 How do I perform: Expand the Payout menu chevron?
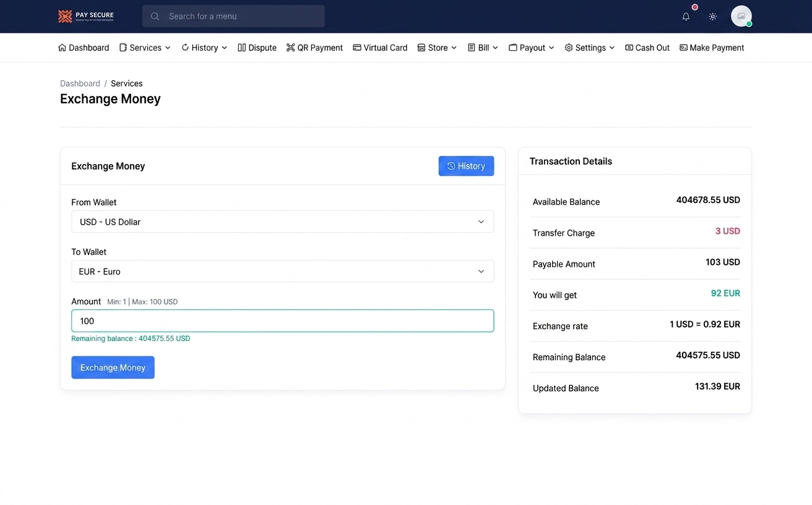click(551, 48)
